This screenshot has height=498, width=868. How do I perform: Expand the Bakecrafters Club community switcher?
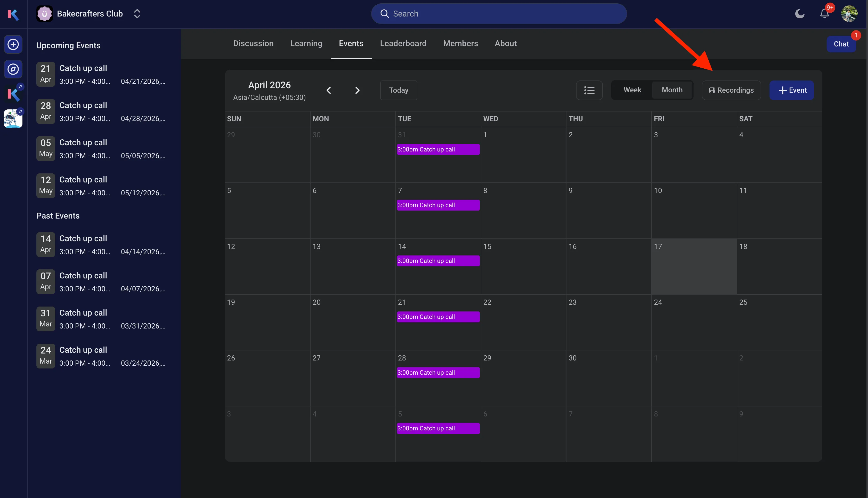pyautogui.click(x=137, y=14)
